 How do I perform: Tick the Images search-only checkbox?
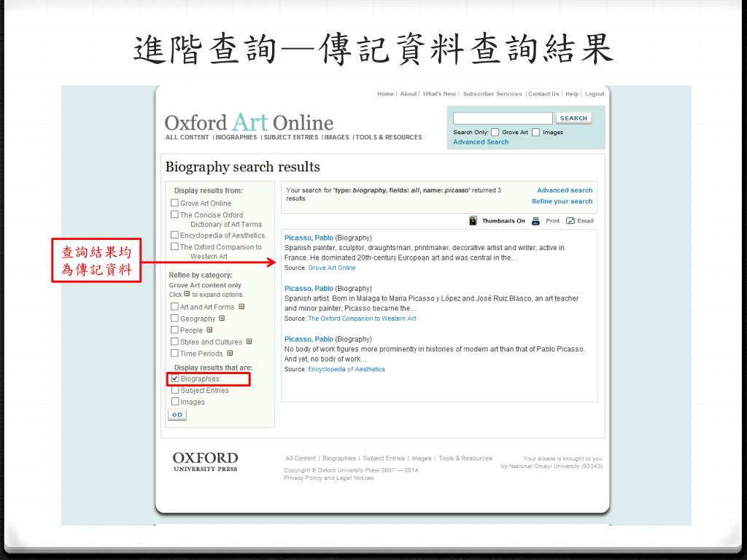pyautogui.click(x=536, y=132)
